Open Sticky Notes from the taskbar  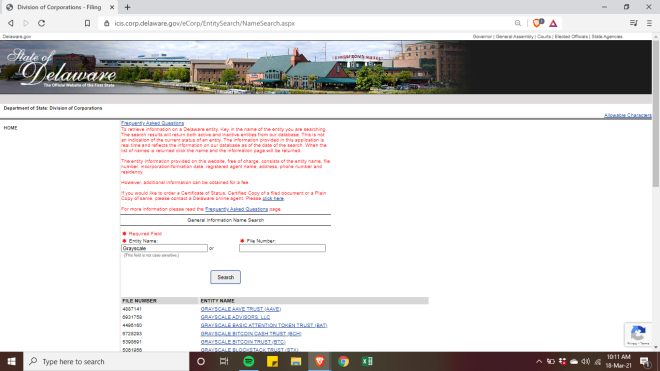272,362
